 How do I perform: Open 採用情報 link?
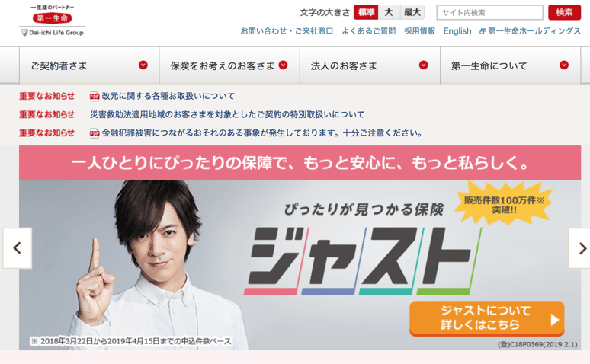tap(419, 31)
